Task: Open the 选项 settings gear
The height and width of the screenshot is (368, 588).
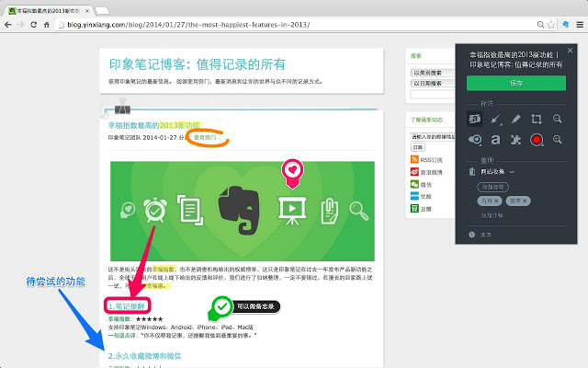Action: click(x=473, y=236)
